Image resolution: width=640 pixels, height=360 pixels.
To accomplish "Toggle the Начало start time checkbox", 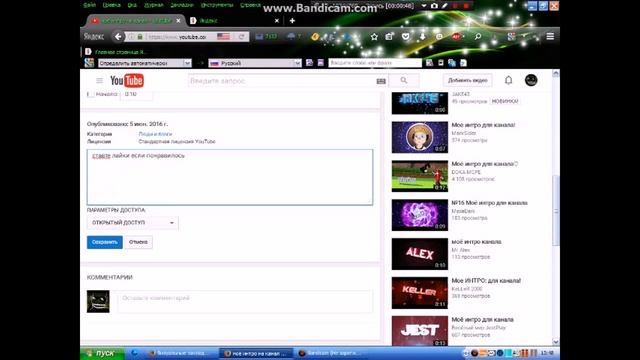I will point(91,94).
